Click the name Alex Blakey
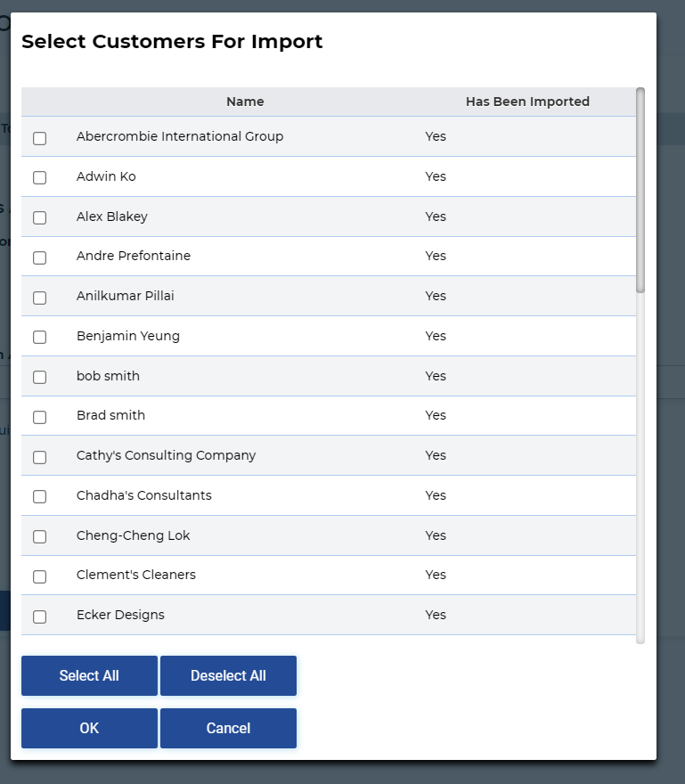This screenshot has height=784, width=685. 112,216
